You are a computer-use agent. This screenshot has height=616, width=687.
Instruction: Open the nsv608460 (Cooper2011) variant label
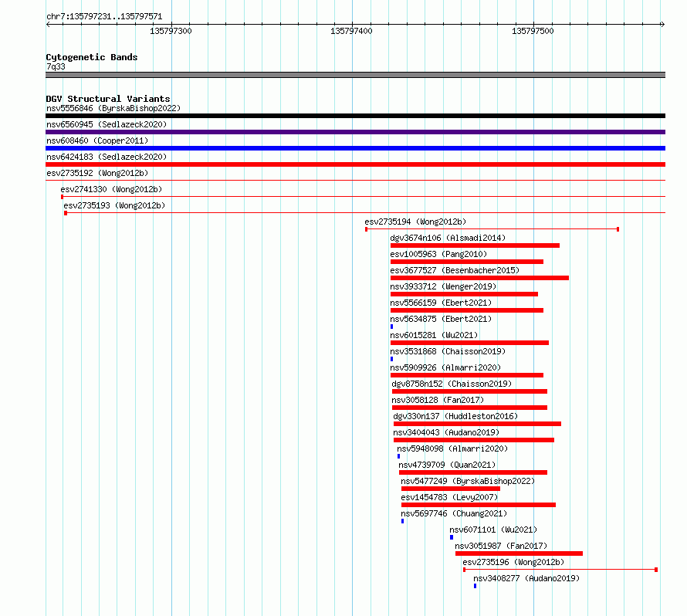97,140
